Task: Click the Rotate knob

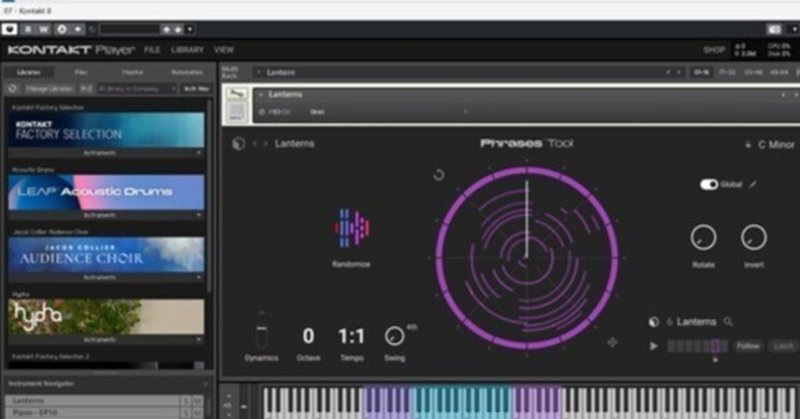Action: [703, 238]
